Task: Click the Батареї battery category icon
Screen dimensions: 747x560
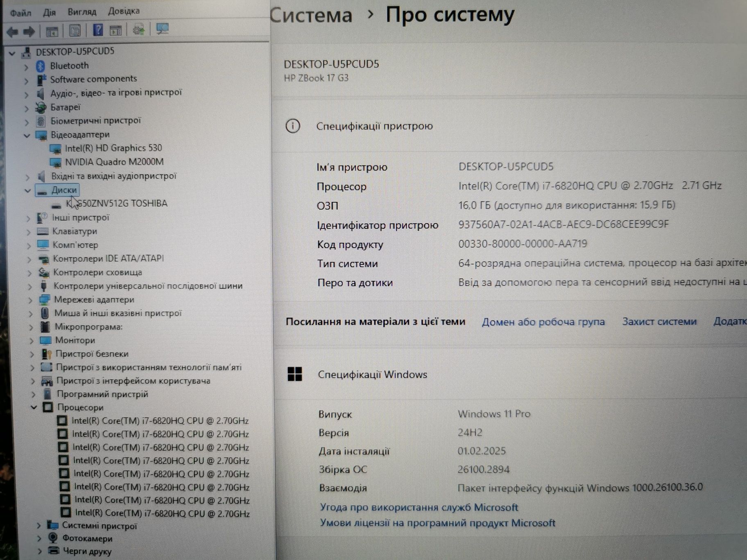Action: (41, 108)
